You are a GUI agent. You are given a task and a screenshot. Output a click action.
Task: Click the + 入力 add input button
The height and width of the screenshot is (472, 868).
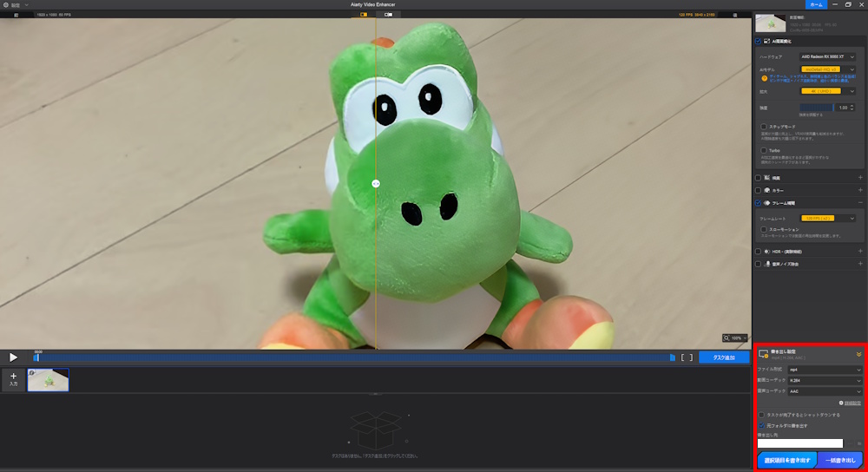click(x=13, y=379)
